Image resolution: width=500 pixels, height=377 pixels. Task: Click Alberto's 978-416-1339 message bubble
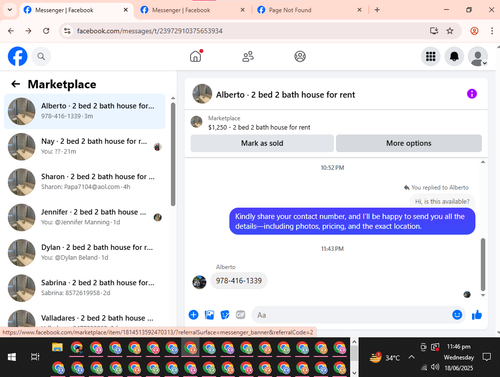[x=239, y=281]
